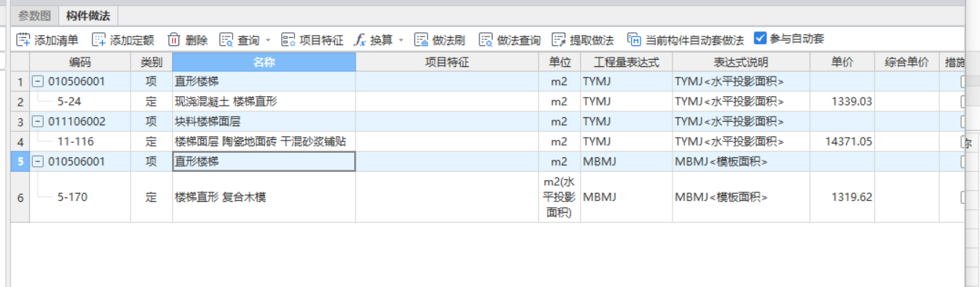Toggle 措施 checkbox for 5-24 row
The image size is (980, 287).
[963, 101]
